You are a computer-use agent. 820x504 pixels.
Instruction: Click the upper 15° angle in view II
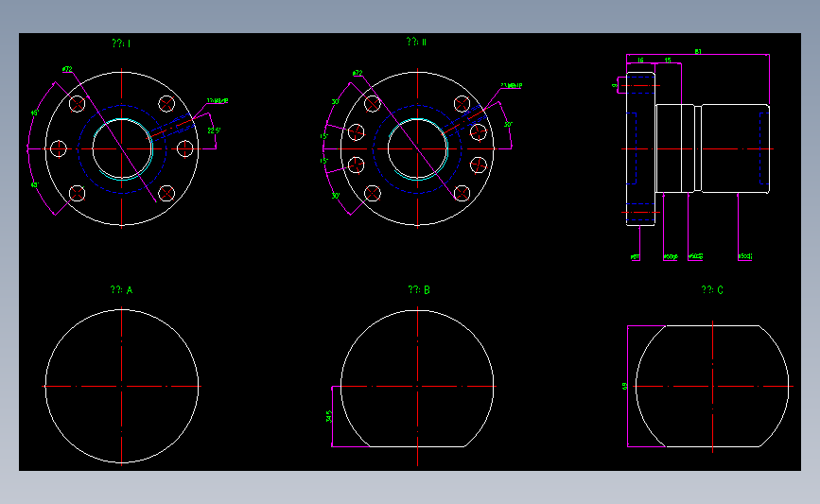324,136
